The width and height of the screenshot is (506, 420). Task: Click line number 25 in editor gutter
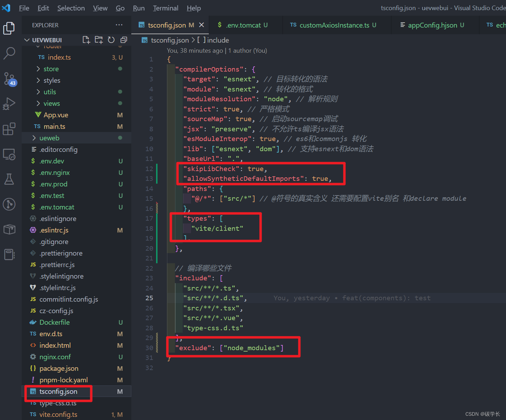point(149,298)
